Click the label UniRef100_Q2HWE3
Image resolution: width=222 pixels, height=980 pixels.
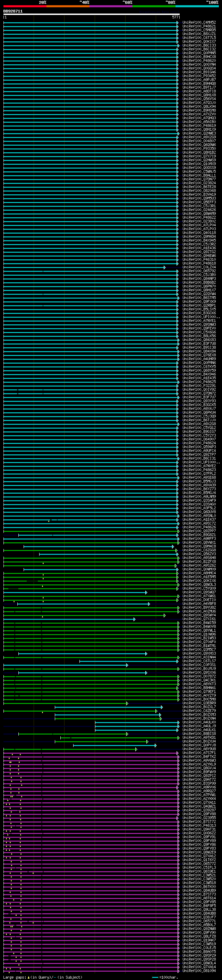[199, 133]
